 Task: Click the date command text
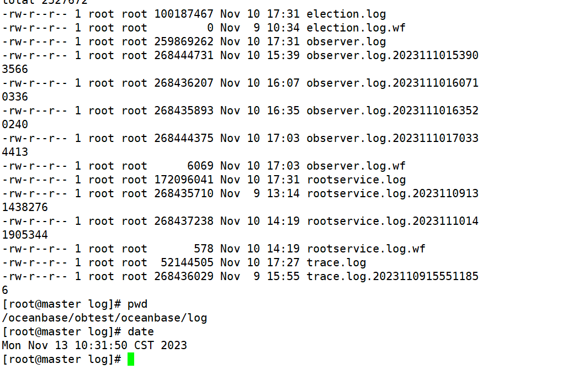141,331
